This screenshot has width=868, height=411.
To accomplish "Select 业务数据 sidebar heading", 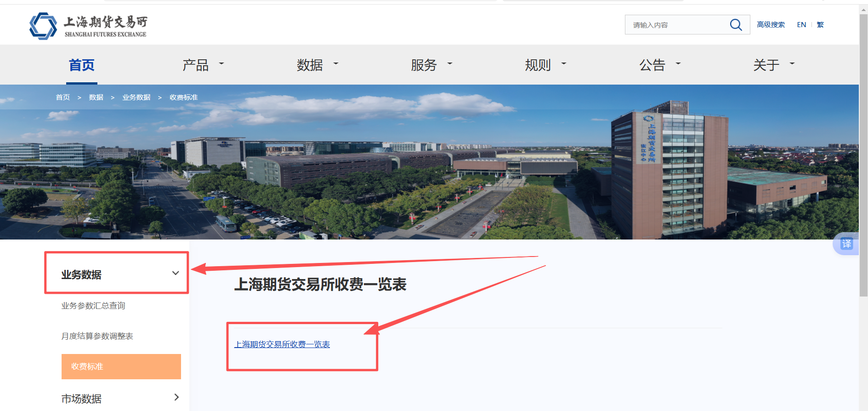I will (81, 274).
